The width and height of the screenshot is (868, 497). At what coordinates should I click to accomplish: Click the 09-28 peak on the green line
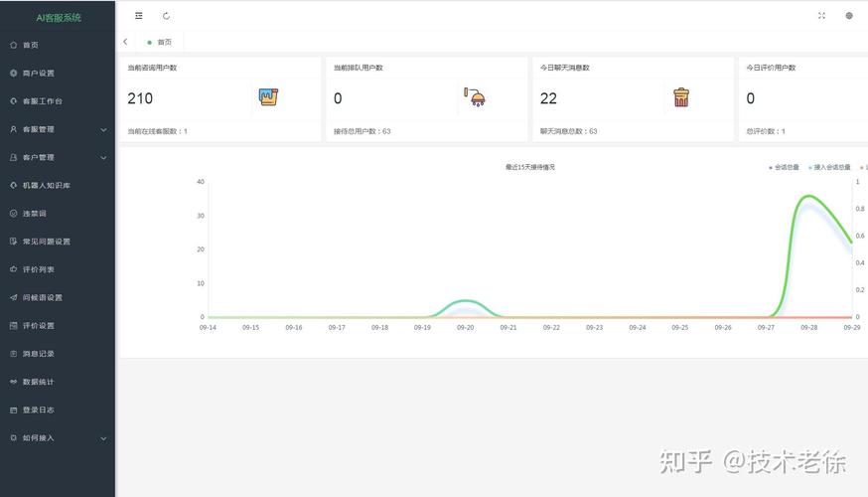point(809,196)
